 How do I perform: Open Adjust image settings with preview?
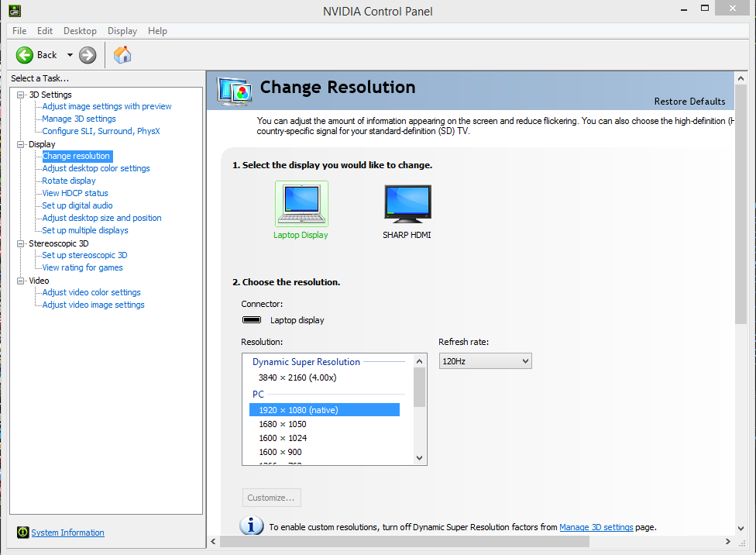click(107, 106)
